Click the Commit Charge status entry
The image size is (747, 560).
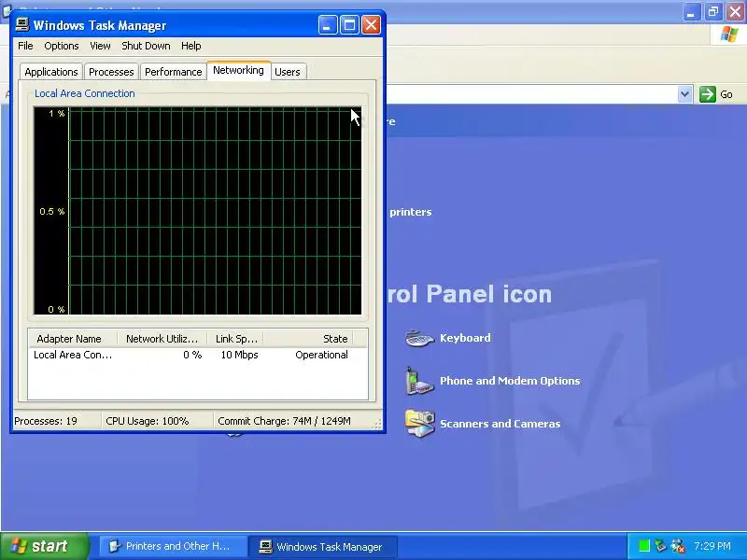[x=284, y=421]
